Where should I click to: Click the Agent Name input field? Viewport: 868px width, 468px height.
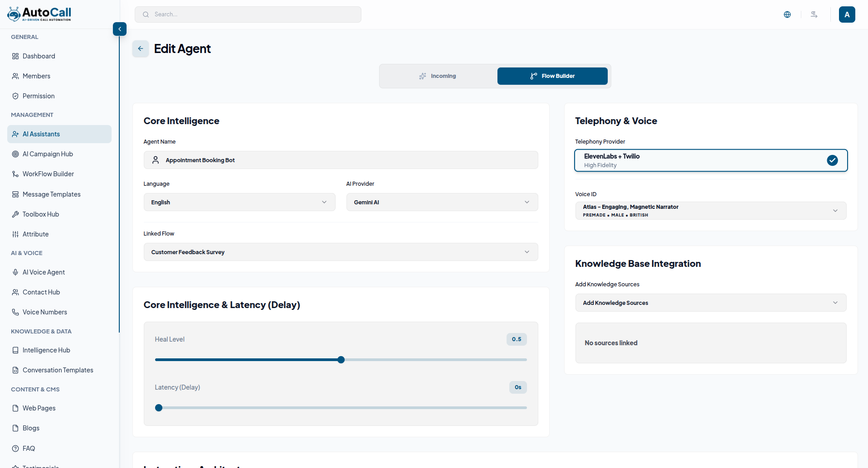pos(341,160)
